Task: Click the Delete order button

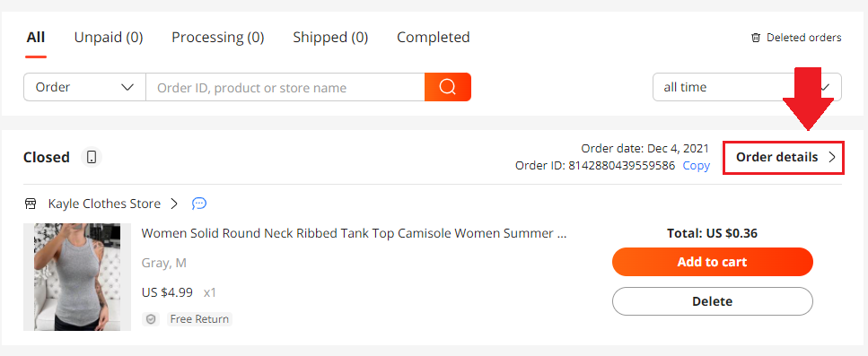Action: pos(713,301)
